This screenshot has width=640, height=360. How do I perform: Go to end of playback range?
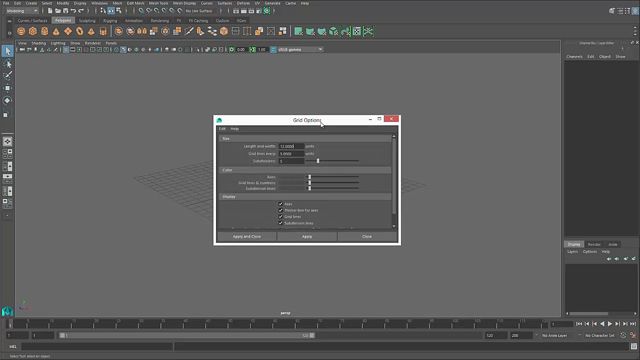[633, 324]
